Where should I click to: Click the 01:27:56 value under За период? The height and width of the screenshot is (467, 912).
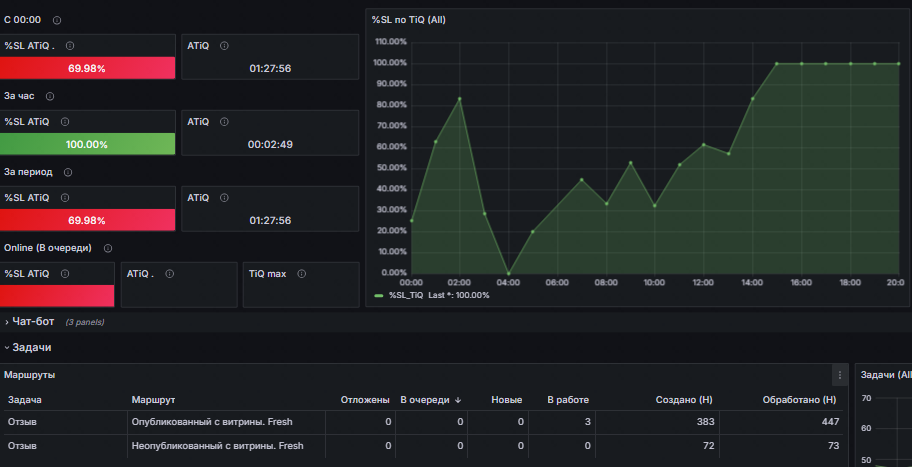[x=270, y=221]
